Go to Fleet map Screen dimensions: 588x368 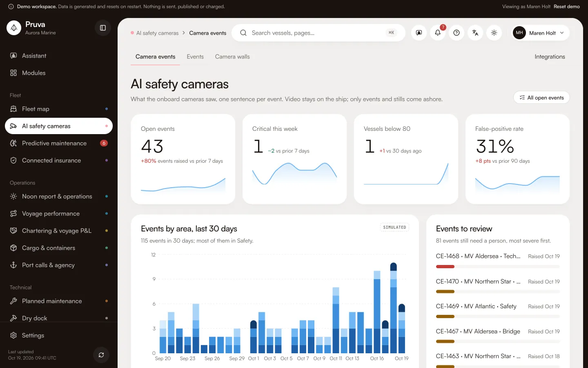[x=59, y=109]
